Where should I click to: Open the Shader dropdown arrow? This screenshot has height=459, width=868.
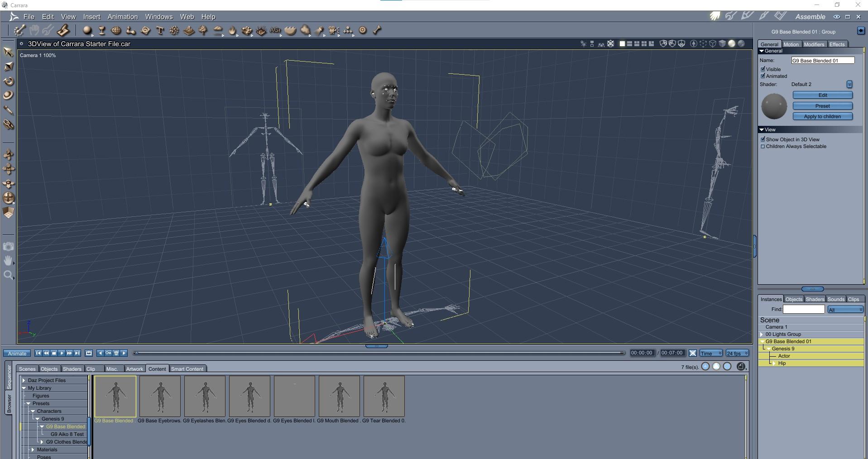849,85
